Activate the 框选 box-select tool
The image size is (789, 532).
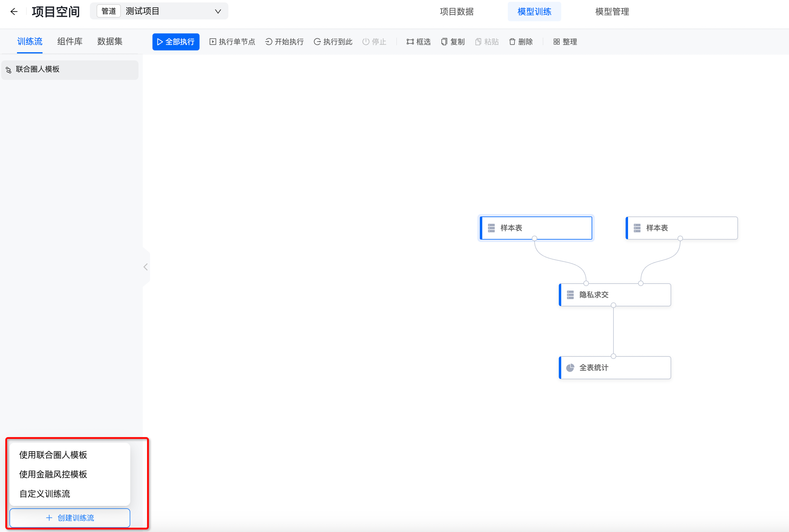(x=418, y=42)
